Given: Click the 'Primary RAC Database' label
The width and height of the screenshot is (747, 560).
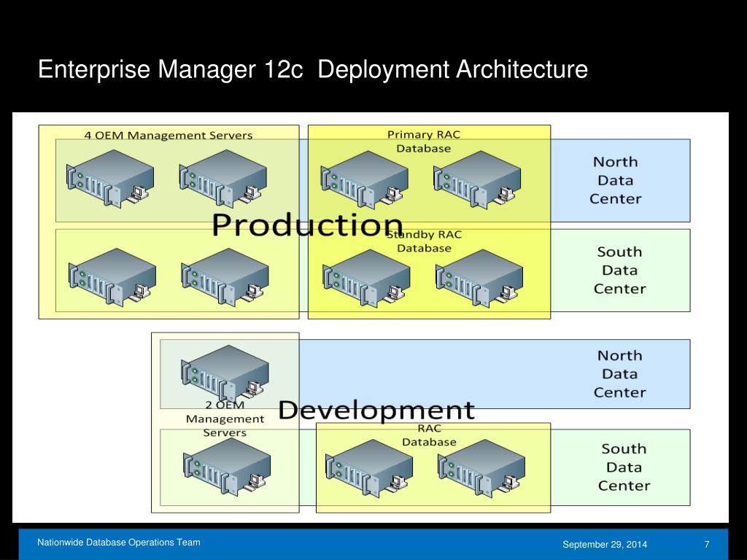Looking at the screenshot, I should pos(424,141).
